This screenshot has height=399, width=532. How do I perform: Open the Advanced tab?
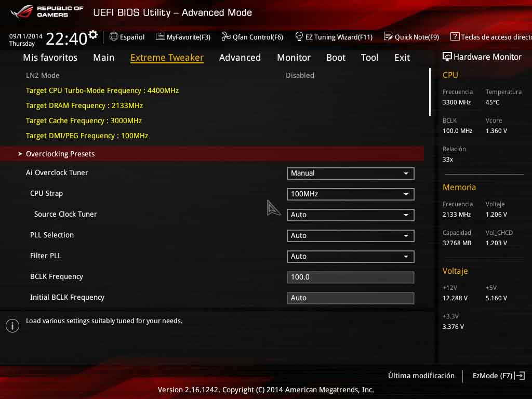pyautogui.click(x=240, y=58)
